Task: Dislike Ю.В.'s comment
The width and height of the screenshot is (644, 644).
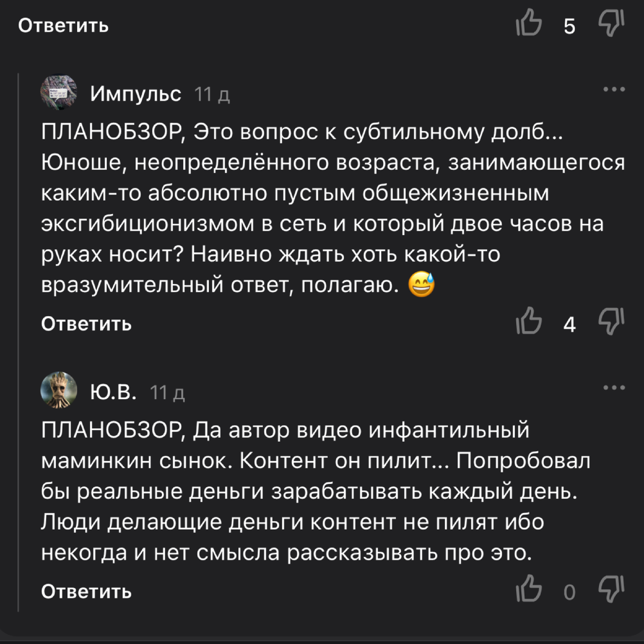Action: click(611, 589)
